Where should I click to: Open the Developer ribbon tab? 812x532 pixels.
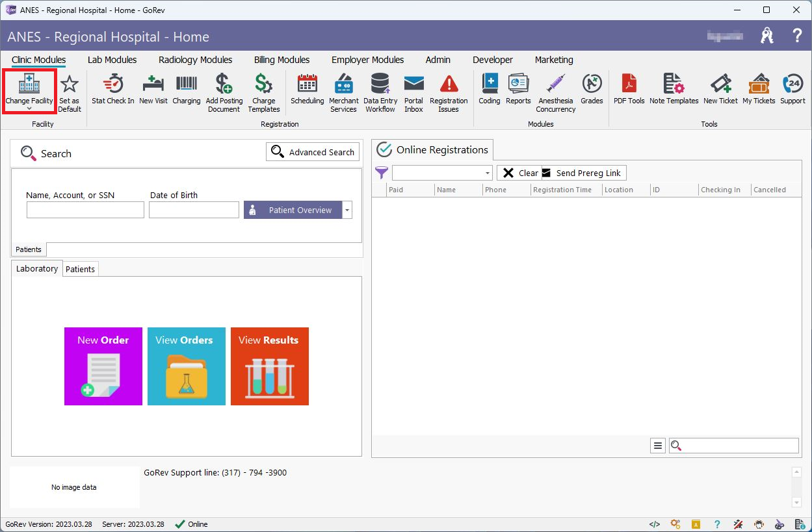pyautogui.click(x=493, y=60)
